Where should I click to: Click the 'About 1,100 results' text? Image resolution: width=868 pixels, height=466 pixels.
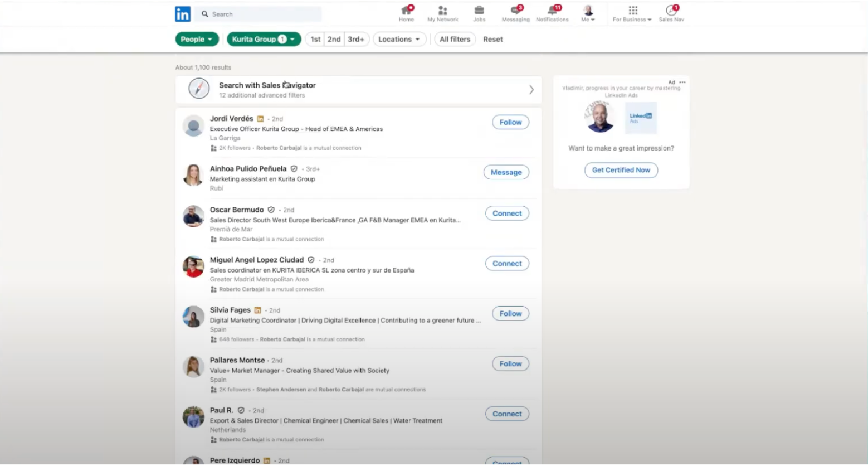pyautogui.click(x=203, y=67)
